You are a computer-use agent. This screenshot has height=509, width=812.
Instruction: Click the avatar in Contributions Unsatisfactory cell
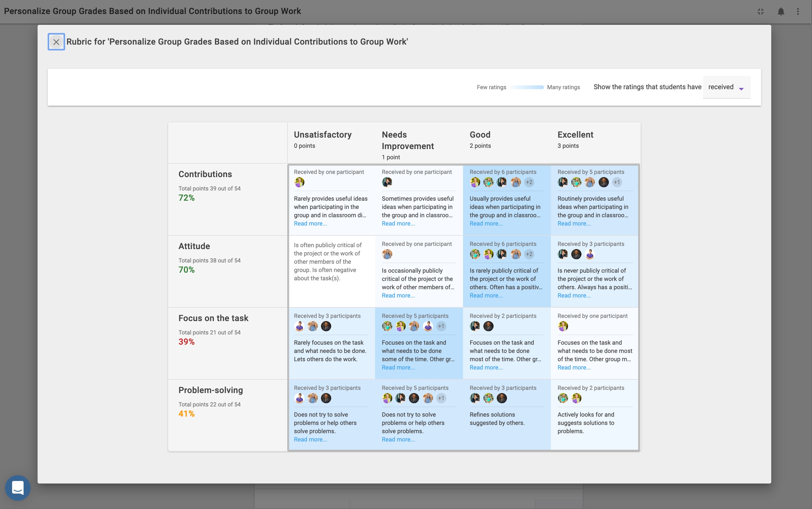click(299, 182)
